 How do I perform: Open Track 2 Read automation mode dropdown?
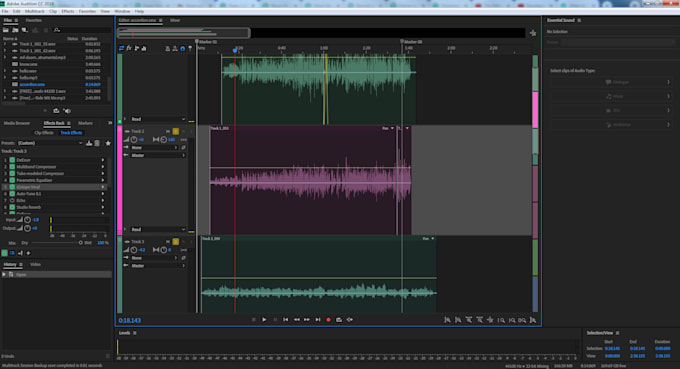[x=158, y=229]
